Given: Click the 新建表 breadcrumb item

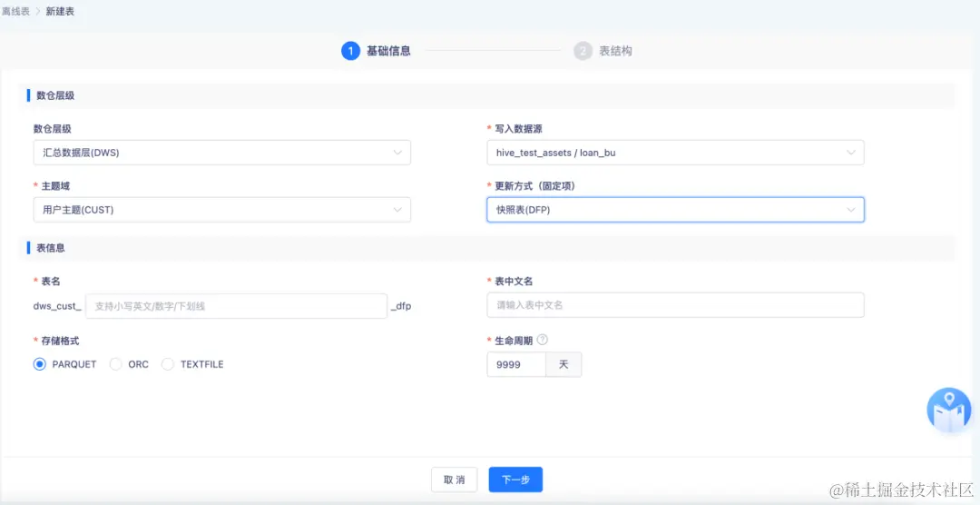Looking at the screenshot, I should click(60, 11).
